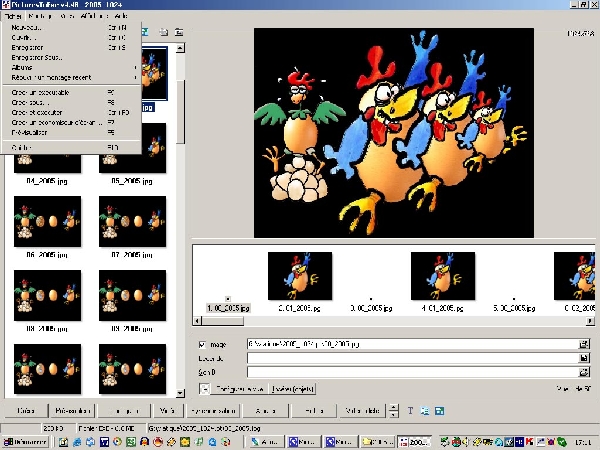Click slide list scrollbar left arrow
Image resolution: width=600 pixels, height=450 pixels.
197,321
